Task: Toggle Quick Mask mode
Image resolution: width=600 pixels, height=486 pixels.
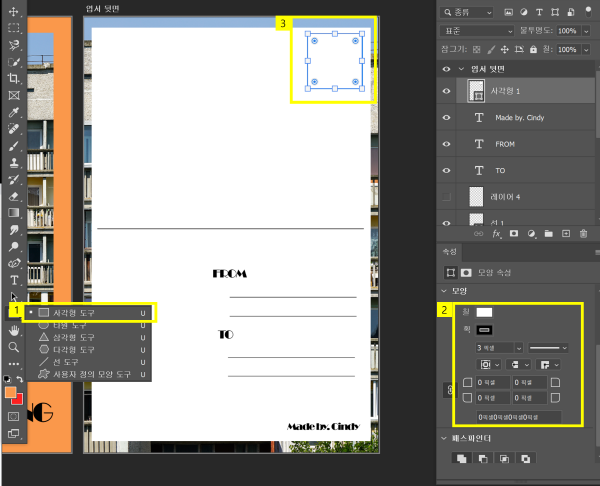Action: point(14,416)
